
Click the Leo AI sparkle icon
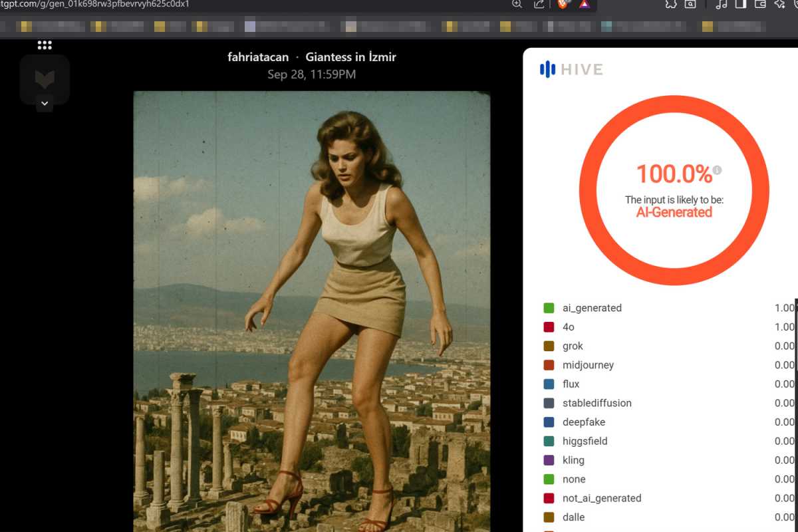coord(779,4)
